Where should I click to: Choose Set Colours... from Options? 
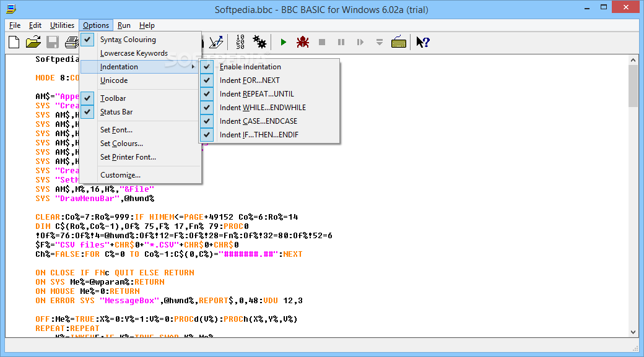pos(140,143)
